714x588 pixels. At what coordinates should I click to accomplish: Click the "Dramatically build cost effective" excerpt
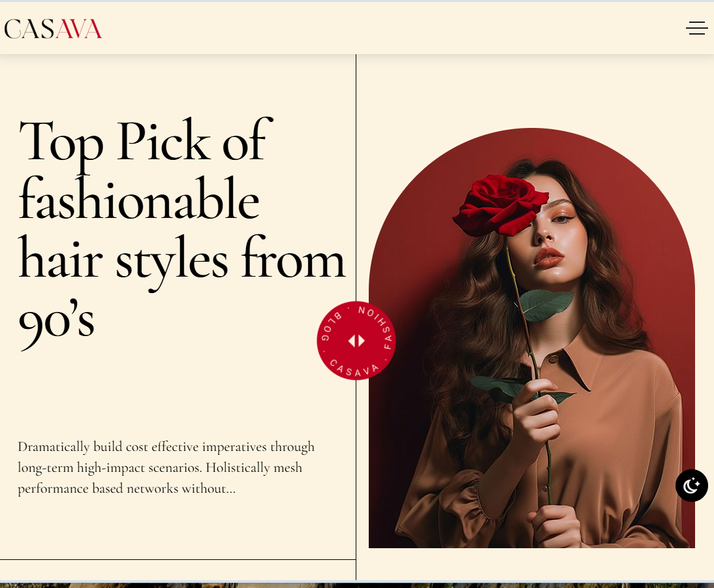[x=166, y=467]
